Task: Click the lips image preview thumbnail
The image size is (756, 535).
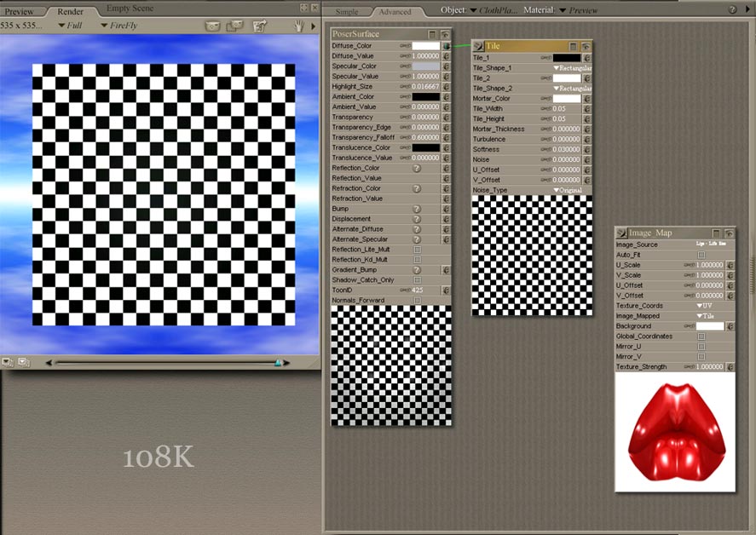Action: coord(676,432)
